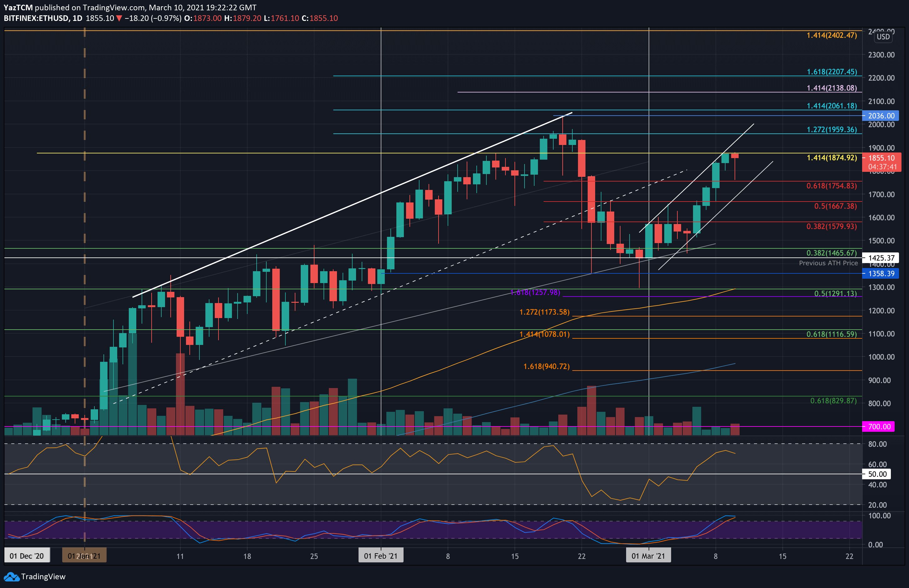Click the 01 Feb '21 date marker
Viewport: 909px width, 588px height.
[381, 556]
